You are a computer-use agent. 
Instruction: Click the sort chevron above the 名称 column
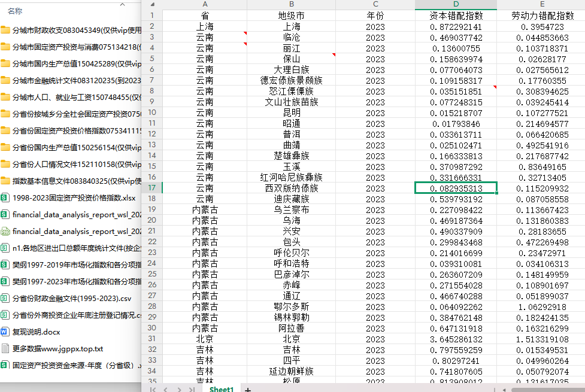(122, 4)
